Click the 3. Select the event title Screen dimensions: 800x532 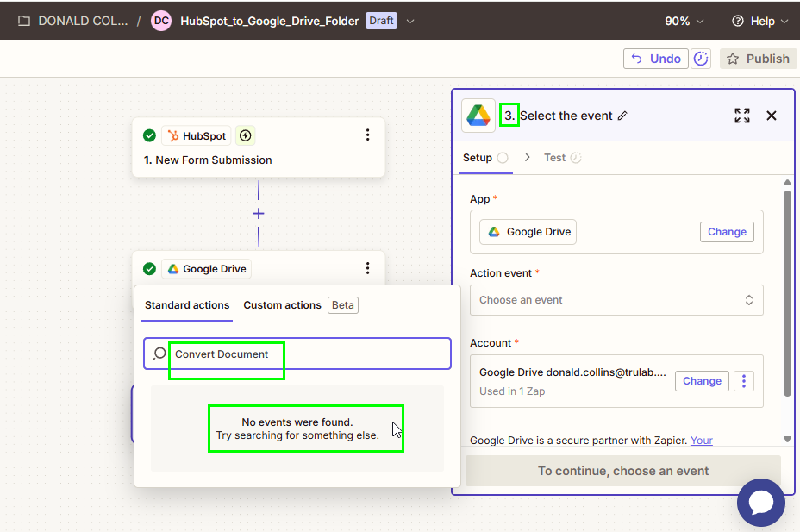pos(558,116)
